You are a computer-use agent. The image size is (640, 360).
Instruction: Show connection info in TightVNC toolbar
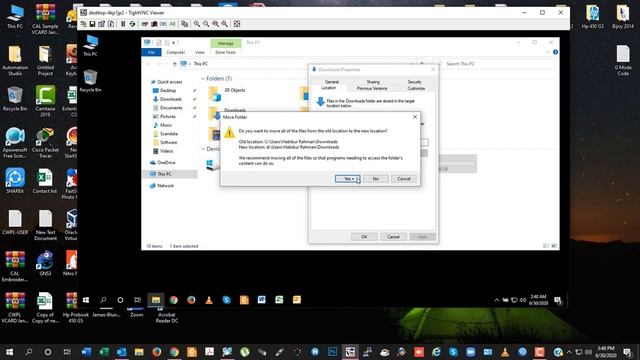111,24
